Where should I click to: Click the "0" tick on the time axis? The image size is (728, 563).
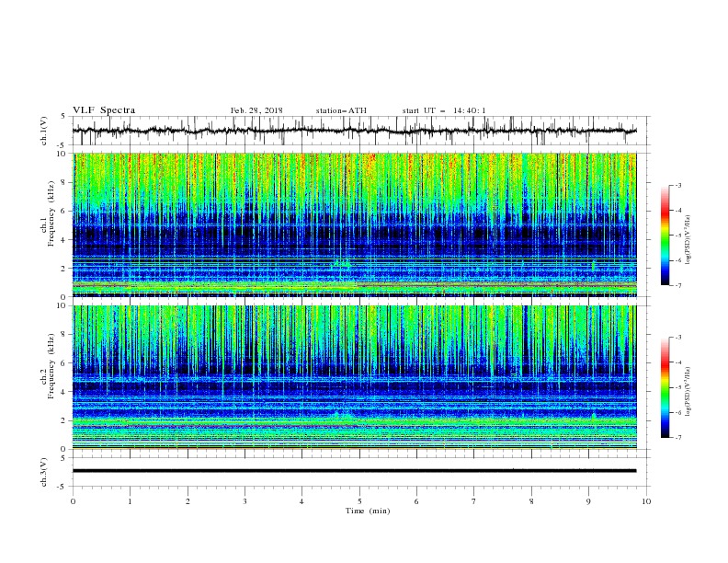pyautogui.click(x=73, y=501)
